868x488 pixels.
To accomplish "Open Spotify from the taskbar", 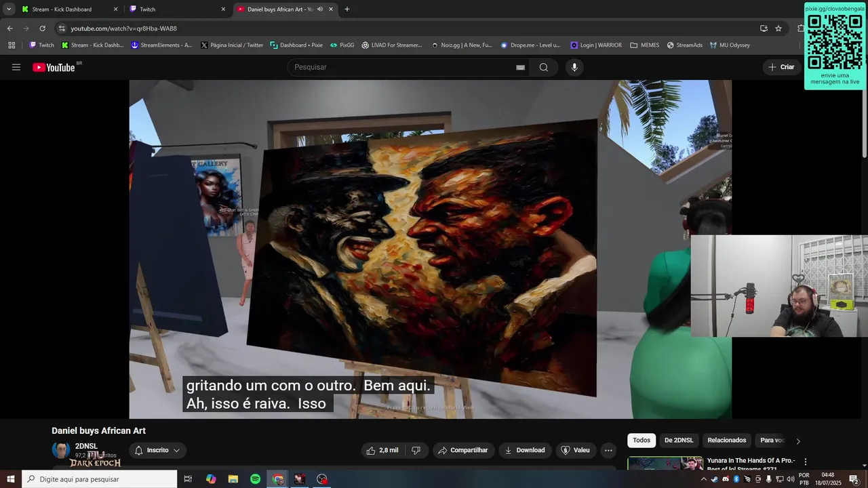I will tap(255, 479).
